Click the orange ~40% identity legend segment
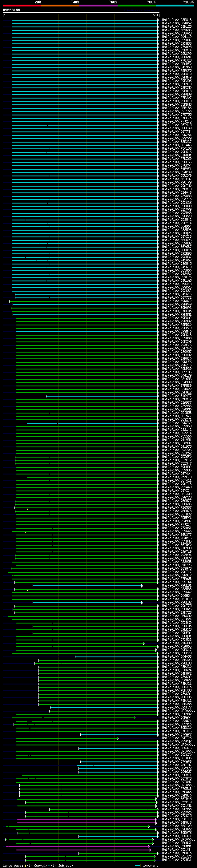The width and height of the screenshot is (197, 868). pos(60,6)
